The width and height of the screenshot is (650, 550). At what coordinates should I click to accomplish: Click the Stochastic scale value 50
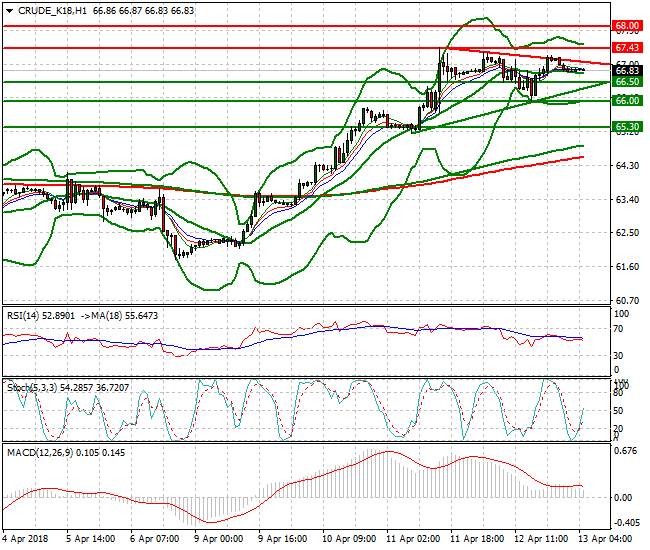[618, 411]
